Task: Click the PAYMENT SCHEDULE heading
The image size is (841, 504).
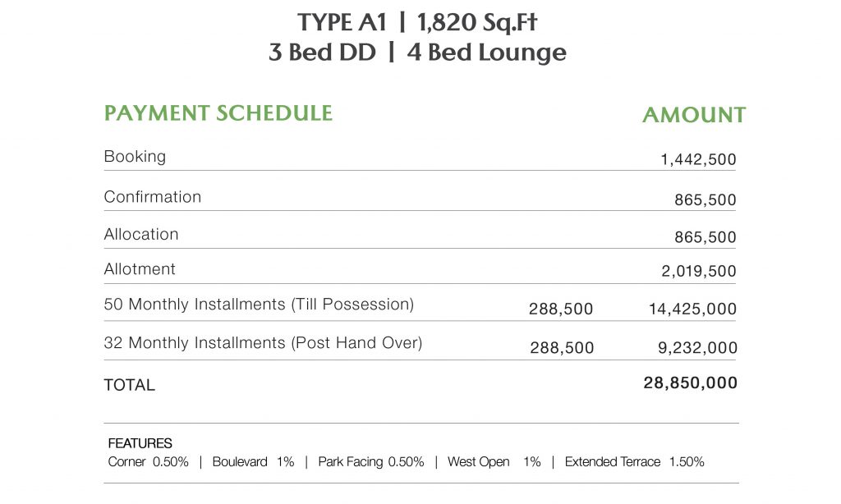Action: 218,113
